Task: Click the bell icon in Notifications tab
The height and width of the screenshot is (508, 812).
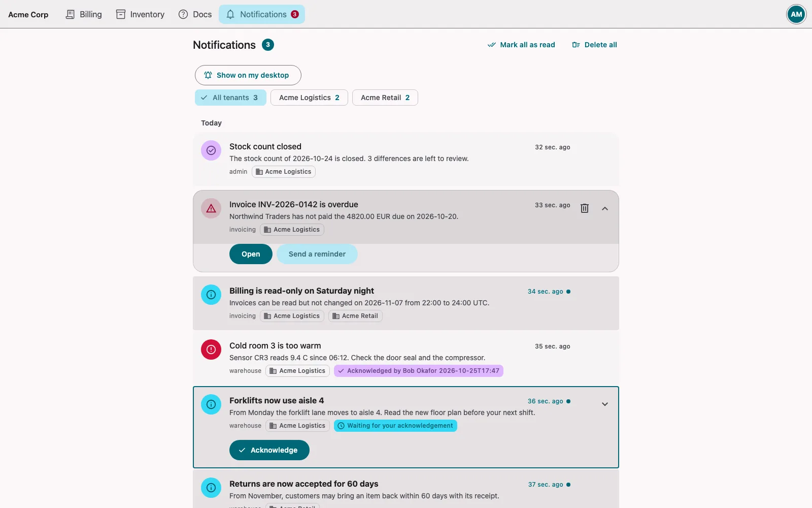Action: [x=230, y=14]
